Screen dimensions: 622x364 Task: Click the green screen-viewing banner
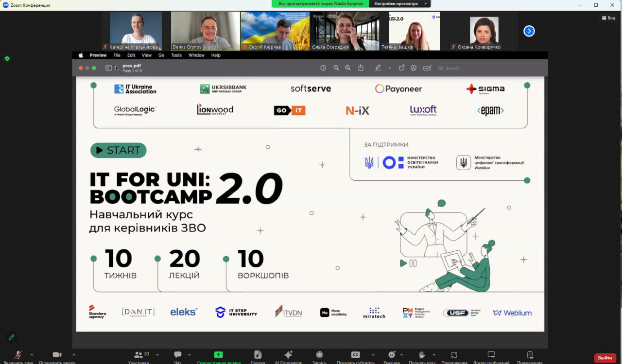tap(320, 3)
